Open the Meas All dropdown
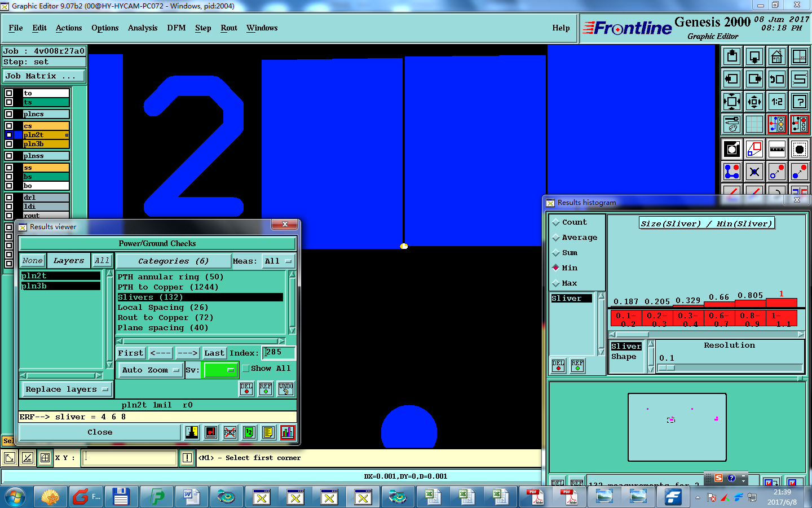Viewport: 812px width, 508px height. pos(279,261)
